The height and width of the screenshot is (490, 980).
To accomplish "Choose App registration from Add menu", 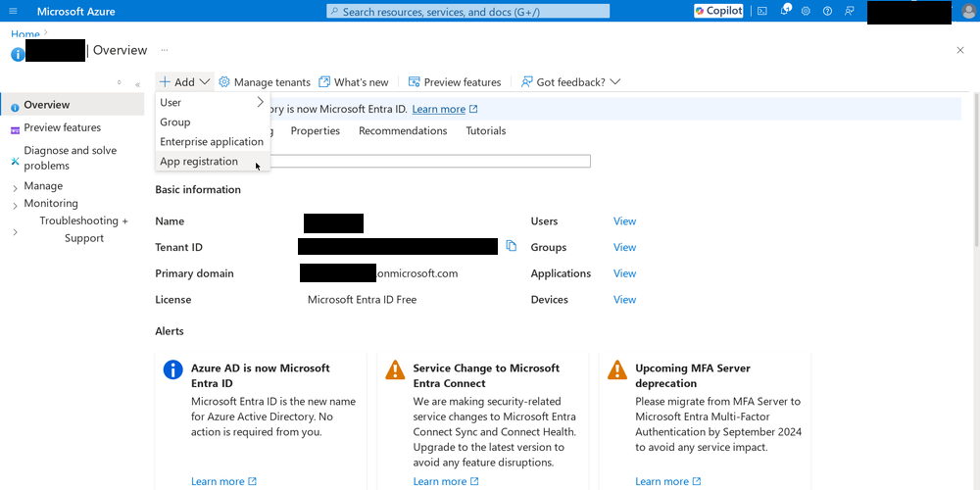I will click(x=213, y=162).
